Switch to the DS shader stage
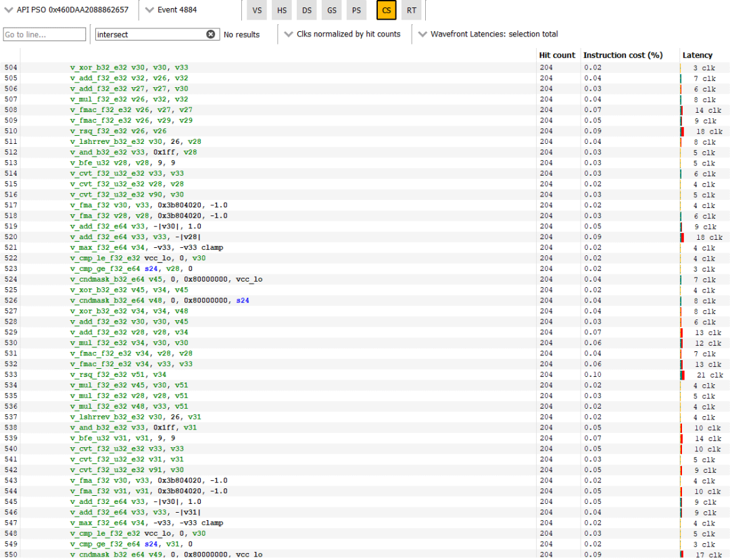This screenshot has width=730, height=560. pos(307,10)
